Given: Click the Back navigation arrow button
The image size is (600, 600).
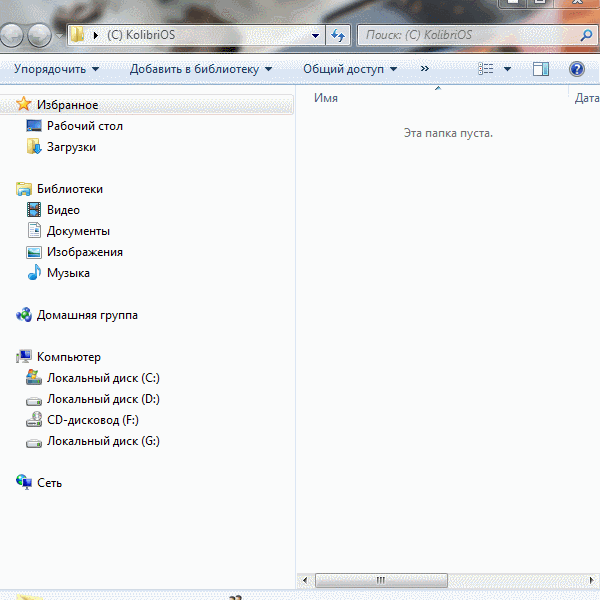Looking at the screenshot, I should coord(12,35).
